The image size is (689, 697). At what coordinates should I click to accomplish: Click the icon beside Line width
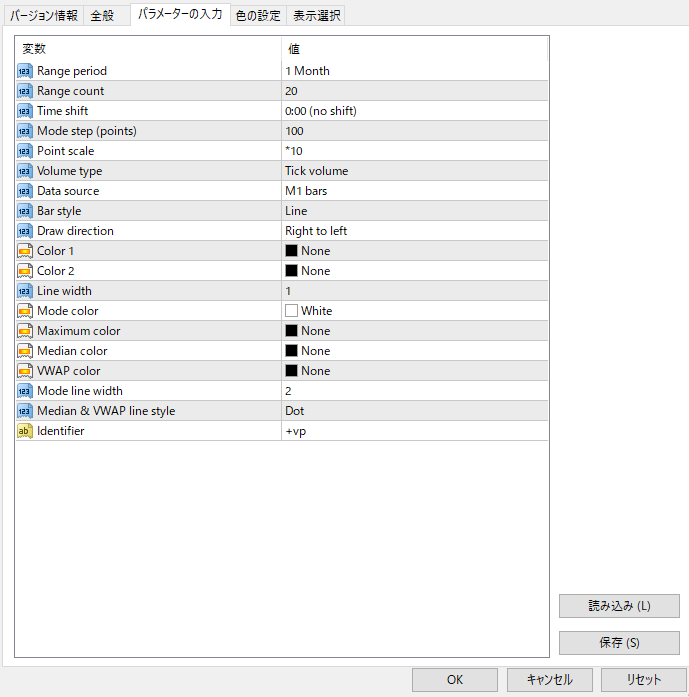pyautogui.click(x=25, y=291)
